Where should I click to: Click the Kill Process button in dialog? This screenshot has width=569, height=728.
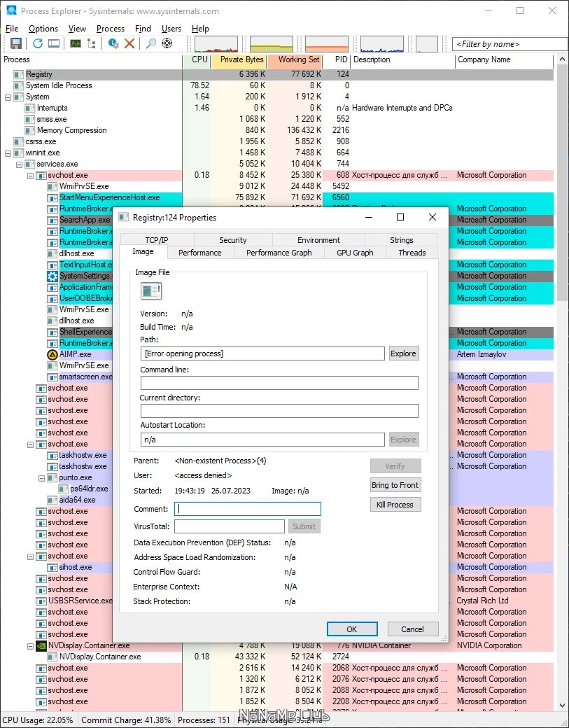[x=395, y=505]
